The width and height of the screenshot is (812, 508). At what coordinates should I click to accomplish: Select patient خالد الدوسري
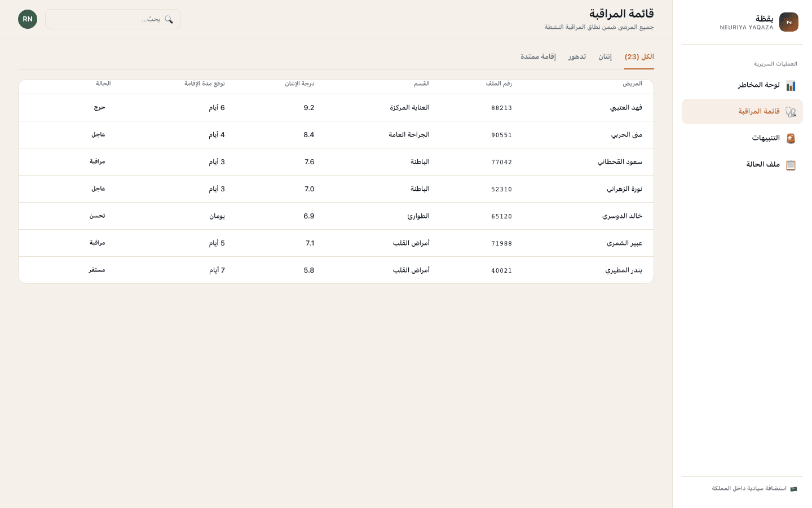(622, 216)
